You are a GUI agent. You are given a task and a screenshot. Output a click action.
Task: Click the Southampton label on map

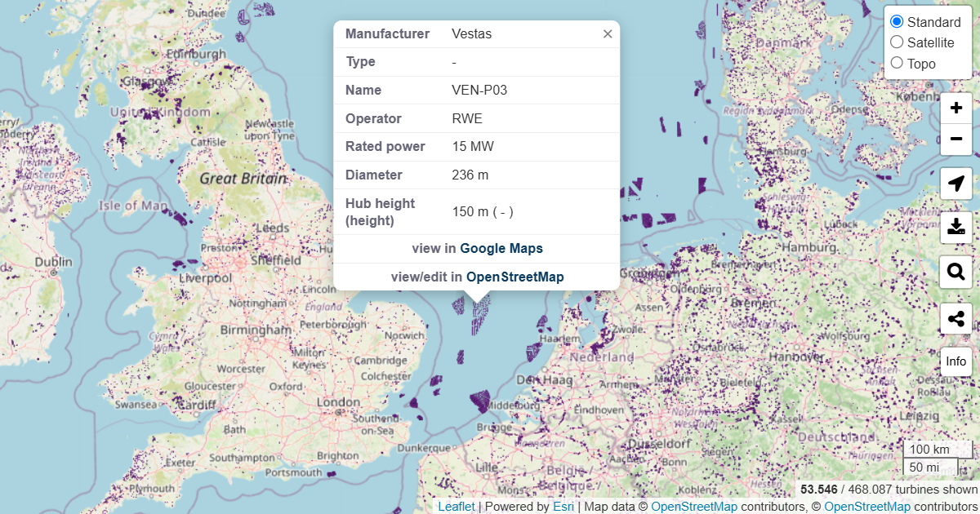tap(241, 458)
